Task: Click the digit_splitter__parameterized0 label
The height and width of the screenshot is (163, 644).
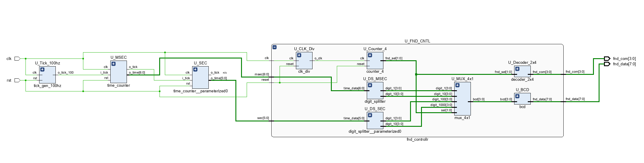Action: pyautogui.click(x=375, y=131)
